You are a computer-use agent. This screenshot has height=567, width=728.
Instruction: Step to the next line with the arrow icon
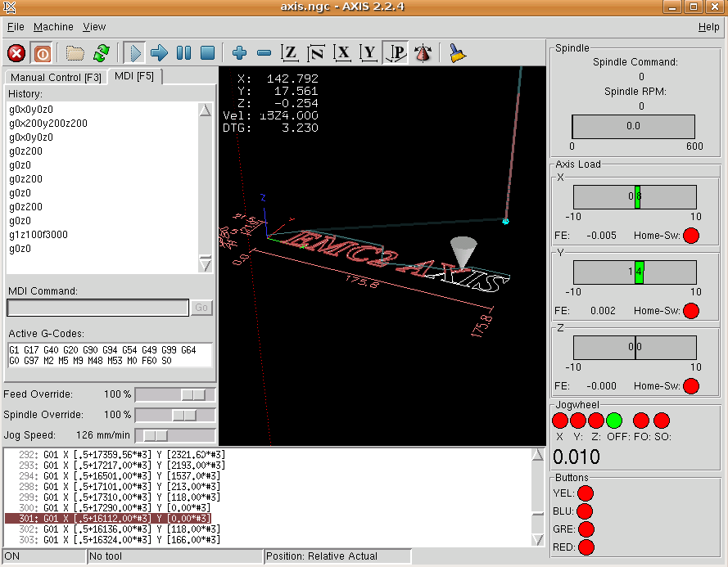pyautogui.click(x=159, y=53)
